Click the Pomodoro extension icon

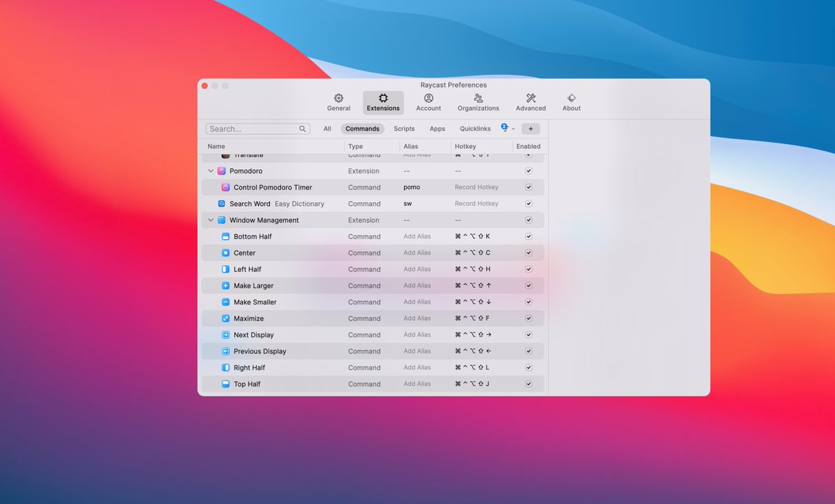click(222, 171)
